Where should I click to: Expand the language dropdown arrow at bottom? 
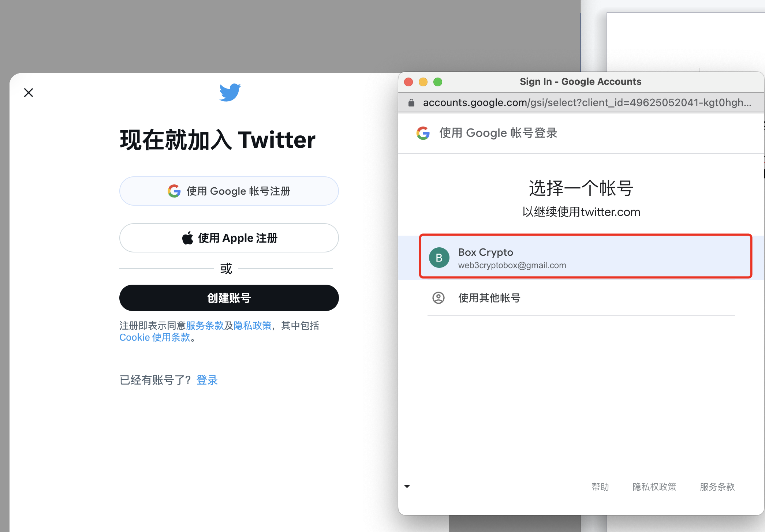tap(407, 487)
